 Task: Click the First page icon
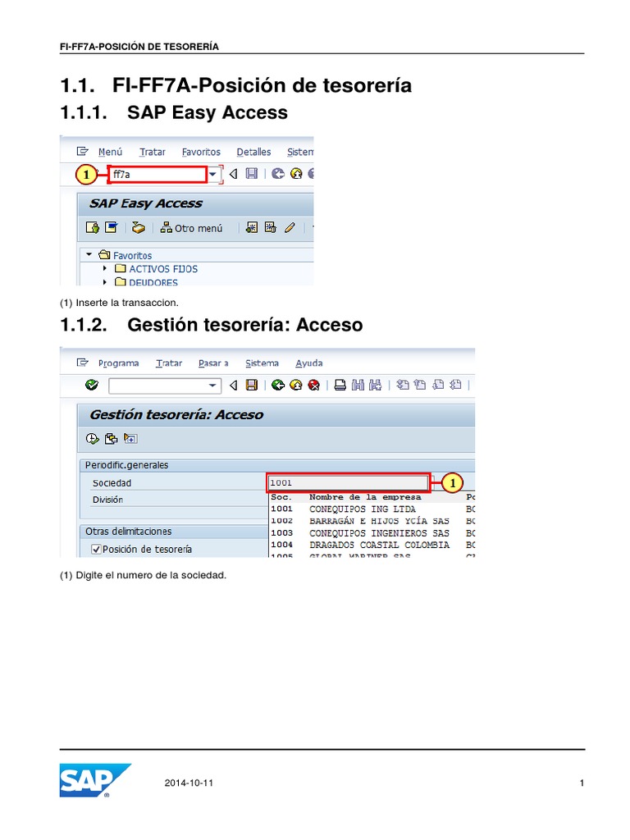(x=403, y=385)
